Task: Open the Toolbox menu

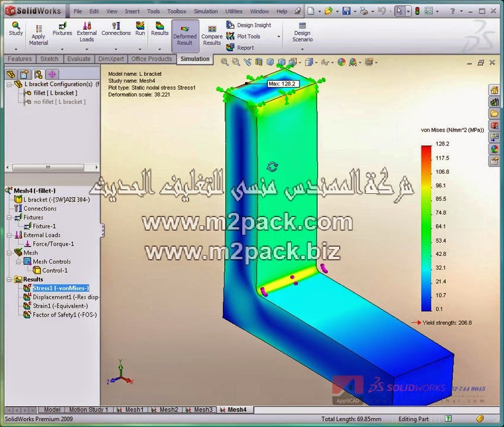Action: point(177,11)
